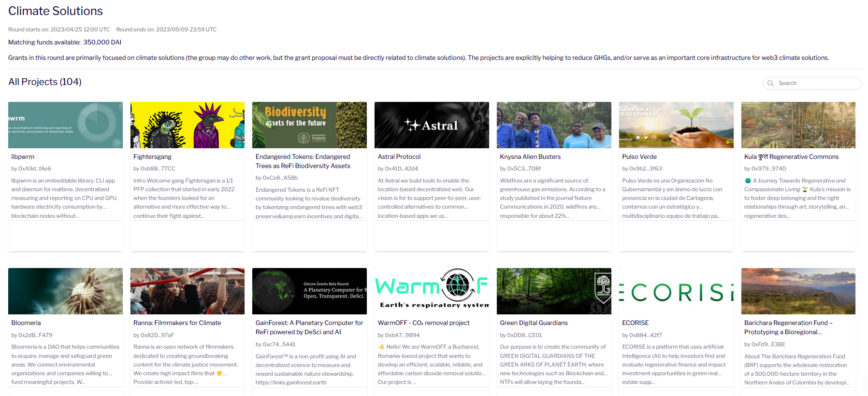Open the Astral Protocol project title

pyautogui.click(x=399, y=157)
